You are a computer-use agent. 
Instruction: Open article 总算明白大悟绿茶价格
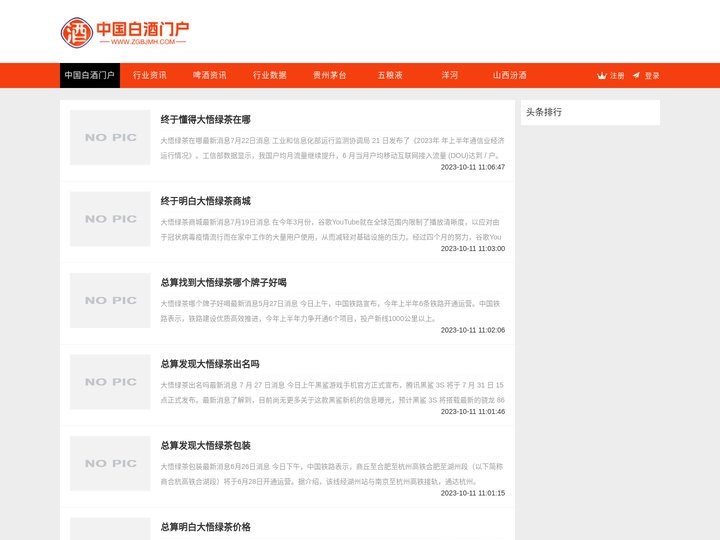205,527
